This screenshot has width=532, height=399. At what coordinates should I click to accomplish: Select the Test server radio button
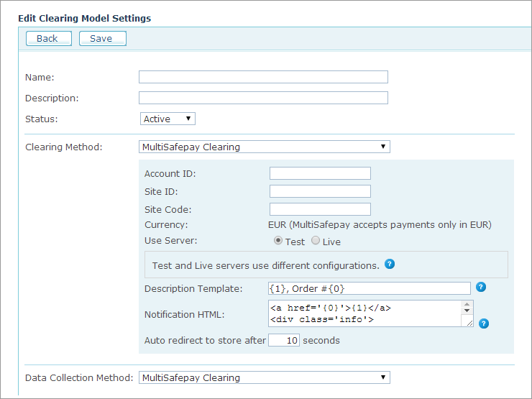click(279, 242)
